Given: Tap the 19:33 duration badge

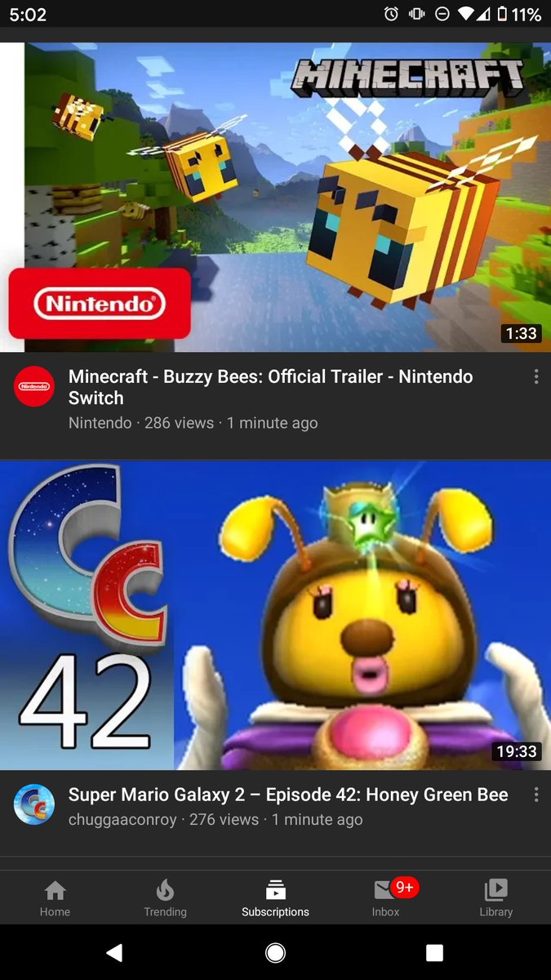Looking at the screenshot, I should tap(517, 751).
